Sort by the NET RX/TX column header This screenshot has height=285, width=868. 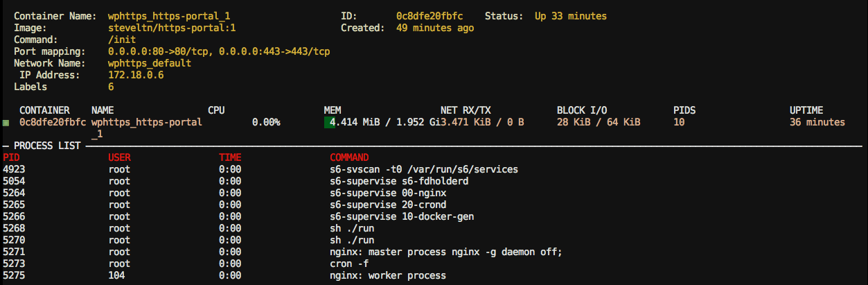[x=466, y=110]
